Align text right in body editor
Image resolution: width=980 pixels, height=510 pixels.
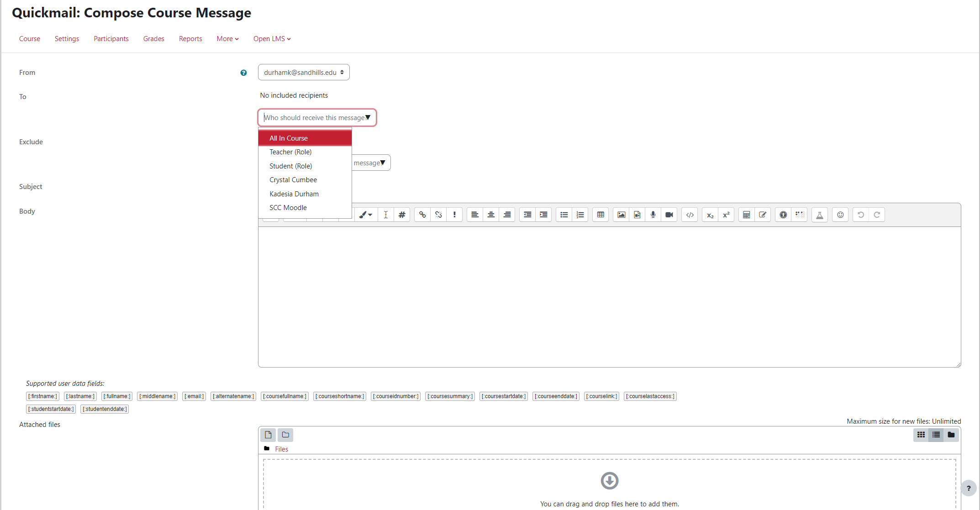click(507, 215)
